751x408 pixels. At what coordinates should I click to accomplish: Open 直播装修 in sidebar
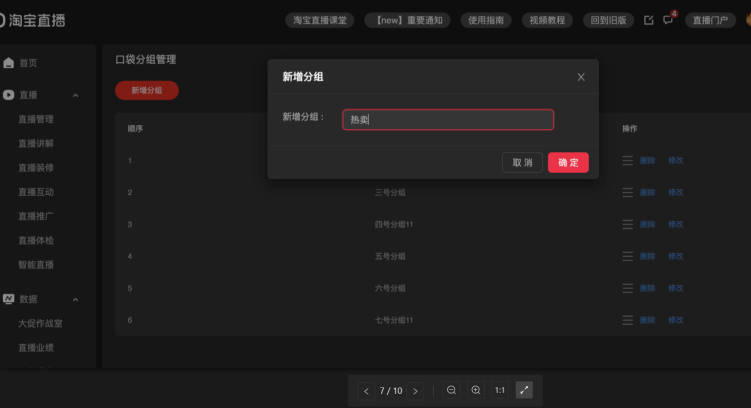point(36,168)
